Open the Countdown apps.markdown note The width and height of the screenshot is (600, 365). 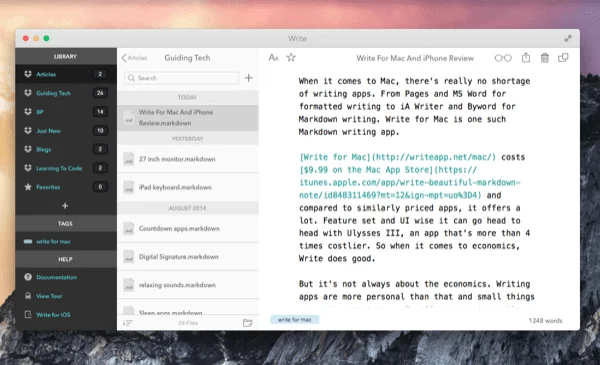pyautogui.click(x=188, y=228)
